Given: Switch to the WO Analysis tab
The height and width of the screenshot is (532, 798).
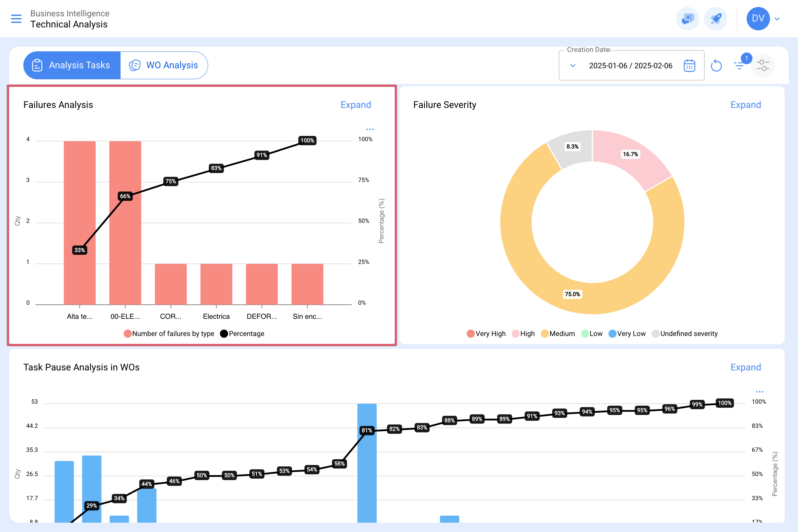Looking at the screenshot, I should (164, 65).
